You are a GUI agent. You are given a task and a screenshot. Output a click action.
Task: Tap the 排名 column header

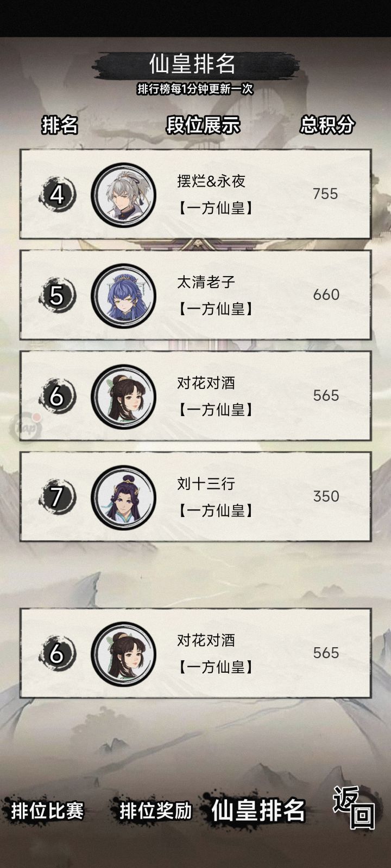coord(60,125)
